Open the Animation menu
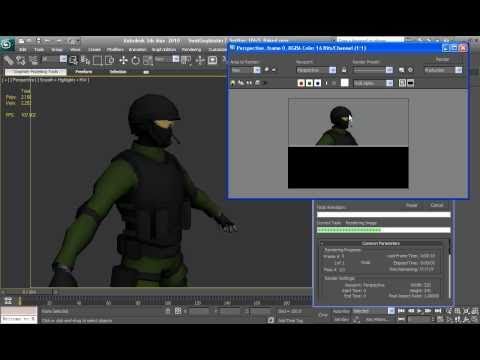The width and height of the screenshot is (480, 360). point(137,50)
